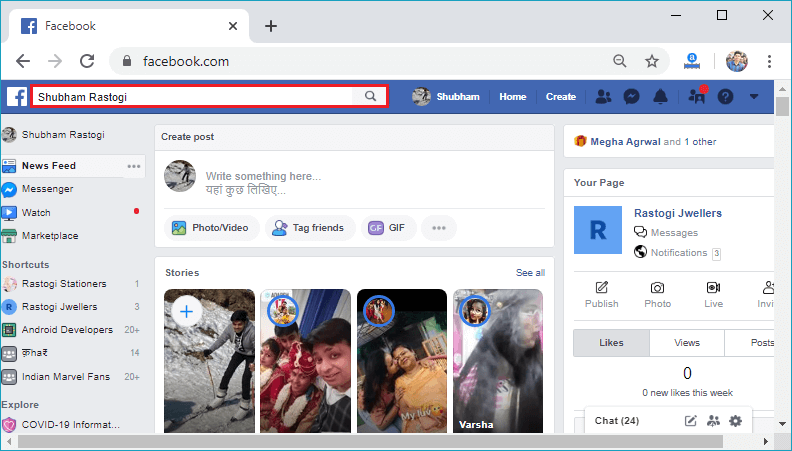The image size is (792, 451).
Task: Open Indian Marvel Fans group
Action: [56, 377]
